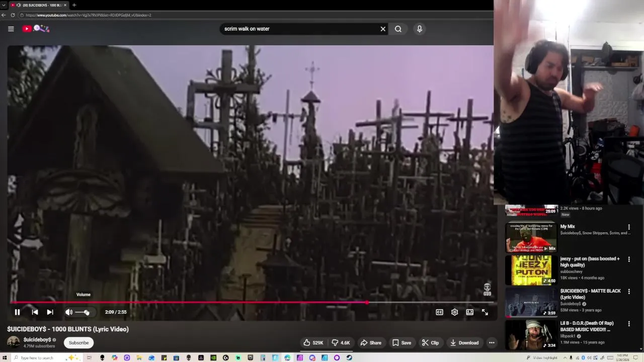Open options for Lil B D.O.R. item
Image resolution: width=644 pixels, height=362 pixels.
[x=629, y=324]
